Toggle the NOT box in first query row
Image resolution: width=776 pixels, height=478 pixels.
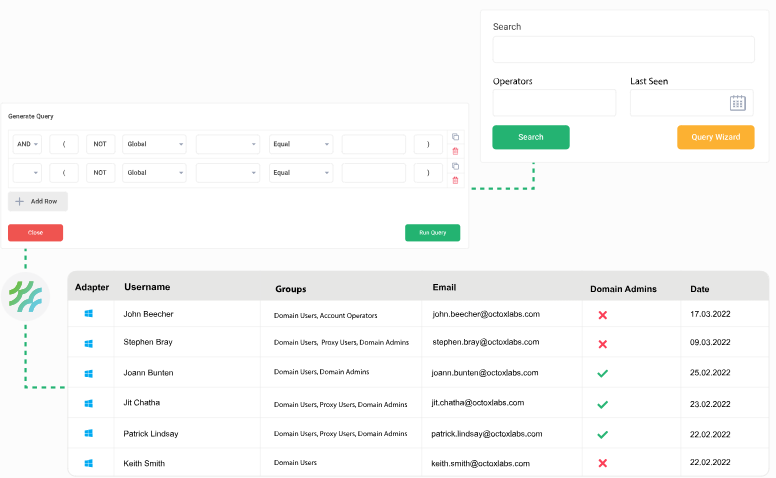click(x=100, y=144)
